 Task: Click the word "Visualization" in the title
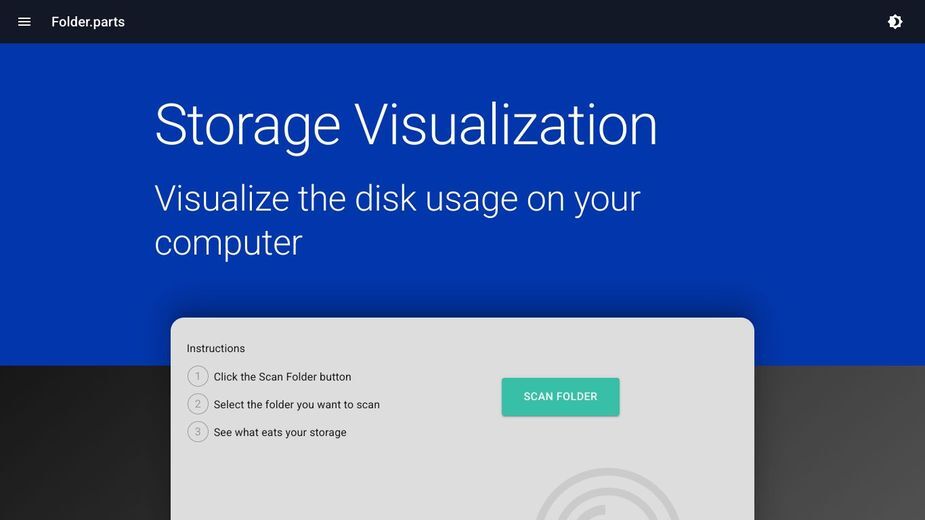click(x=506, y=125)
